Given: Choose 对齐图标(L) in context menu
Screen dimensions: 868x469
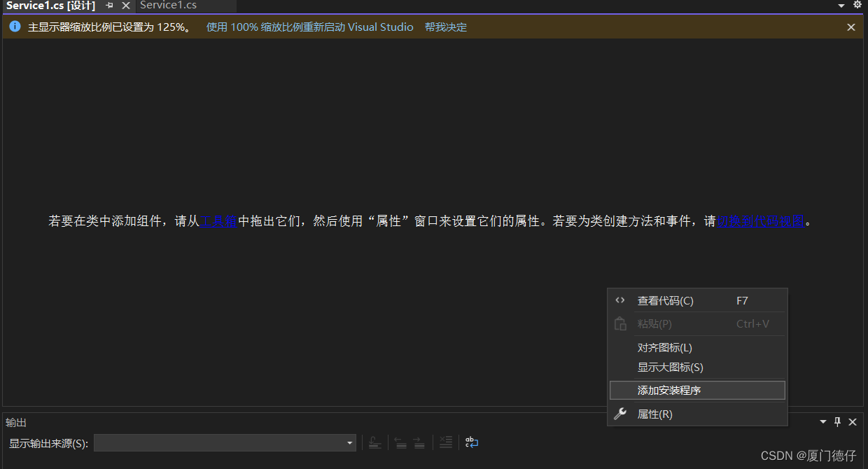Looking at the screenshot, I should coord(698,348).
